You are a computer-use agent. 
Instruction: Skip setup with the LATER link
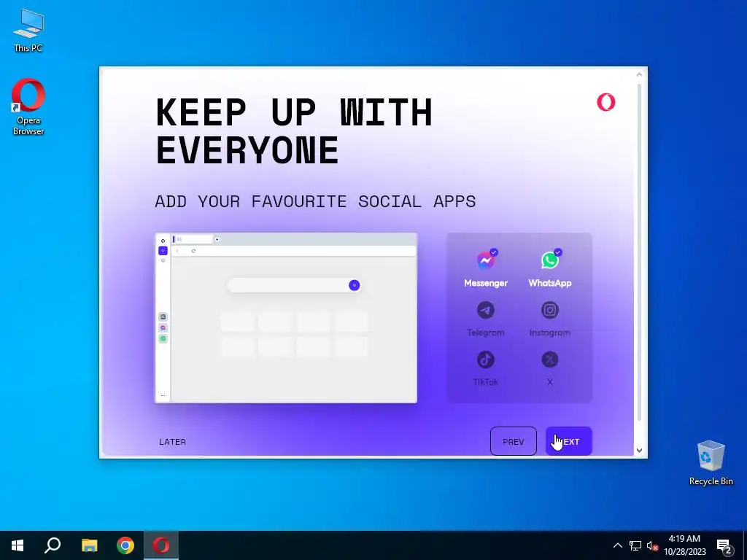point(172,442)
